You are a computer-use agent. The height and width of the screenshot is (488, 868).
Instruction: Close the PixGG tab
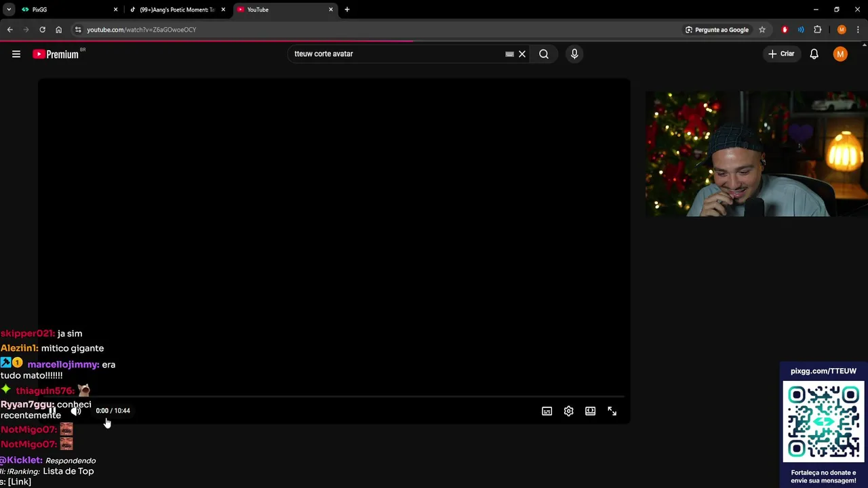point(115,9)
